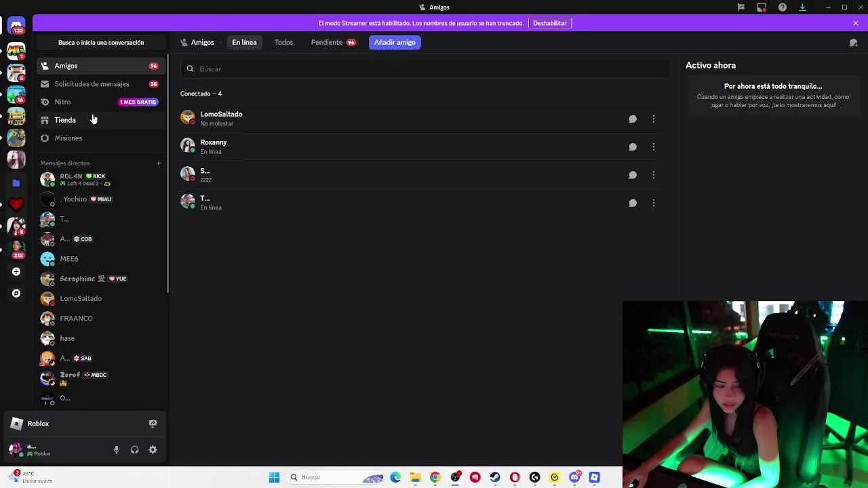The height and width of the screenshot is (488, 868).
Task: Open DM with MEE6
Action: pos(101,259)
